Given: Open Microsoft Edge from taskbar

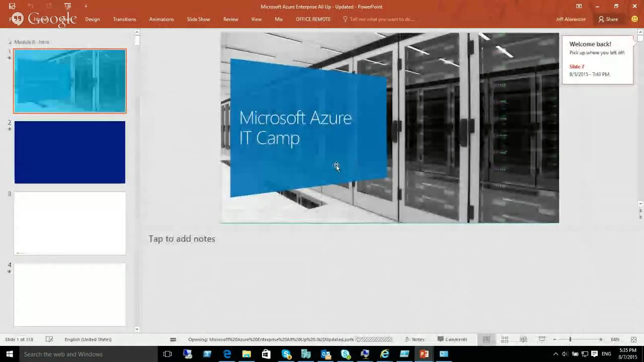Looking at the screenshot, I should (227, 354).
